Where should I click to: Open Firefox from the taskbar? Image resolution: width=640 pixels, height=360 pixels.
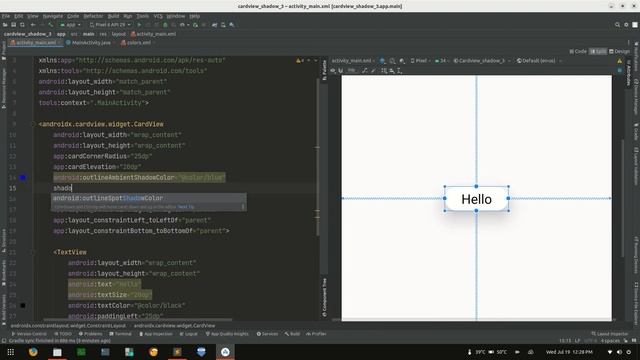33,352
